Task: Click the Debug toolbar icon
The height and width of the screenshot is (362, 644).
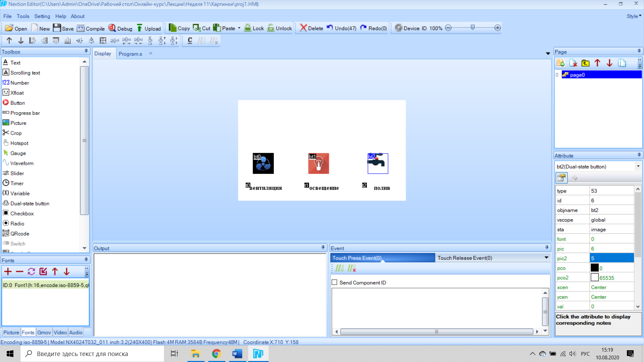Action: click(x=112, y=28)
